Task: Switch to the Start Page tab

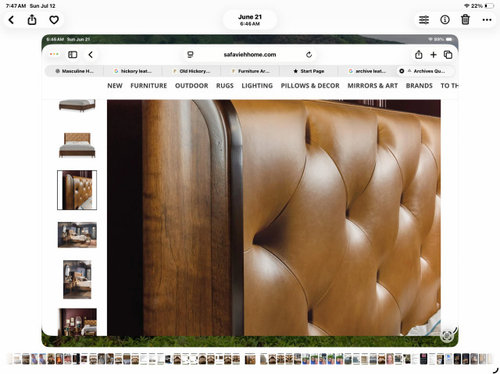Action: (x=308, y=71)
